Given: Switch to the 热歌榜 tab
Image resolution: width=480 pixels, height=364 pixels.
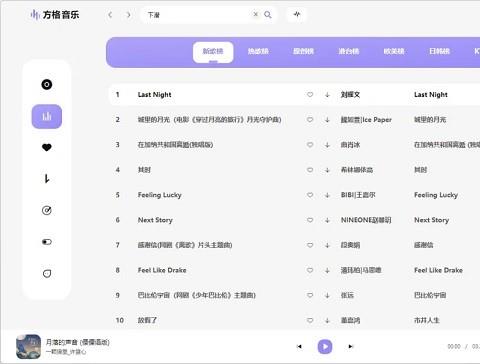Looking at the screenshot, I should pyautogui.click(x=258, y=51).
